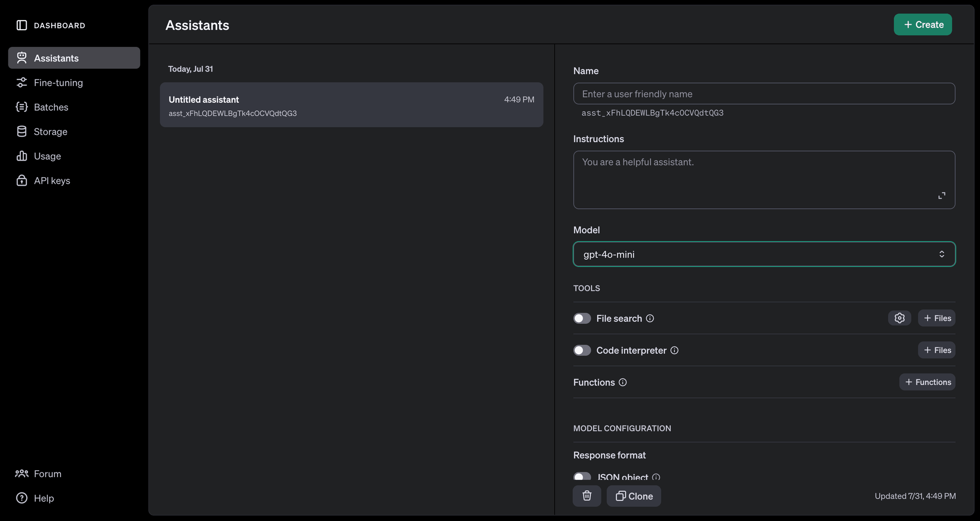Enable the File search toggle
Viewport: 980px width, 521px height.
pos(582,319)
